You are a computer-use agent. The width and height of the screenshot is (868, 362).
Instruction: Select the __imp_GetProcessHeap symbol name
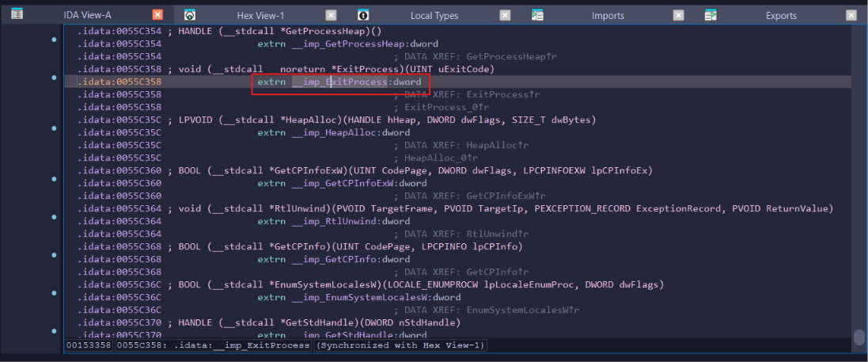[x=350, y=44]
